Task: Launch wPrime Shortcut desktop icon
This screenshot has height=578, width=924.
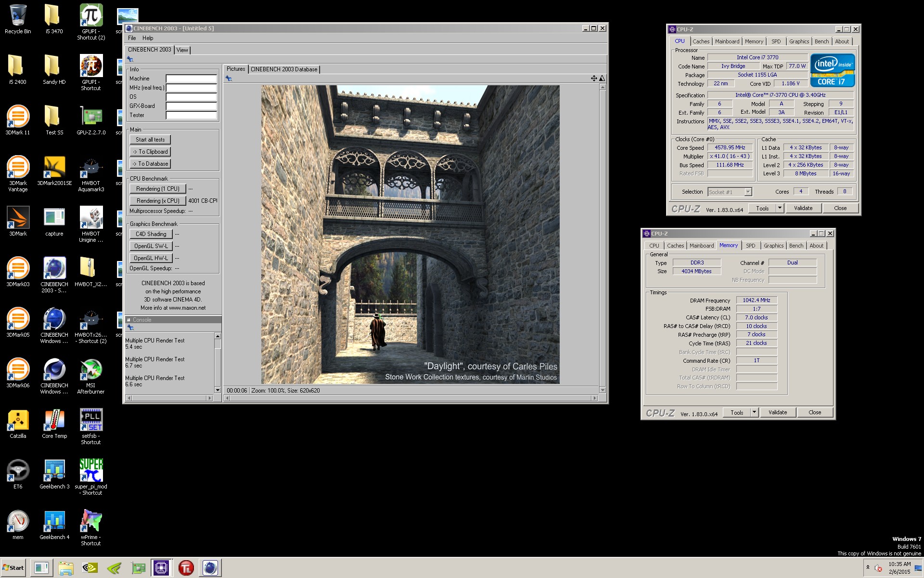Action: click(91, 528)
